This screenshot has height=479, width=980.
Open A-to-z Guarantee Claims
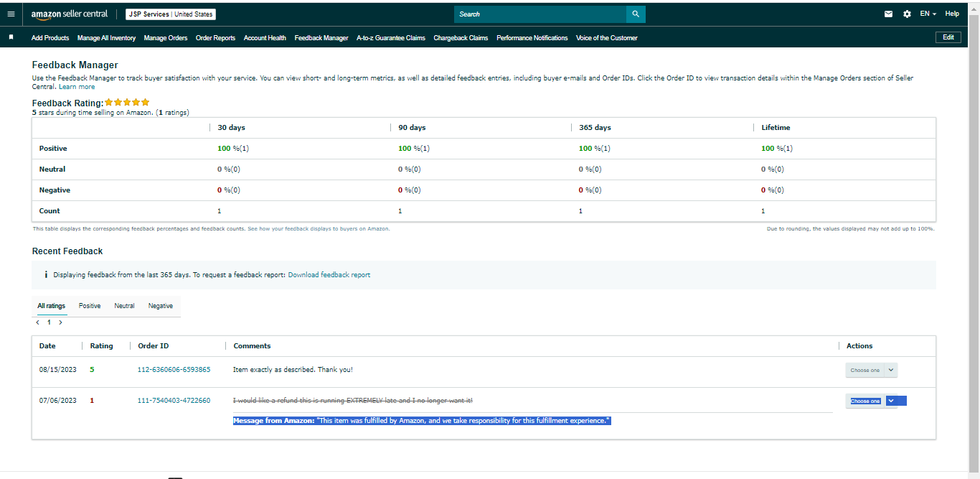391,38
